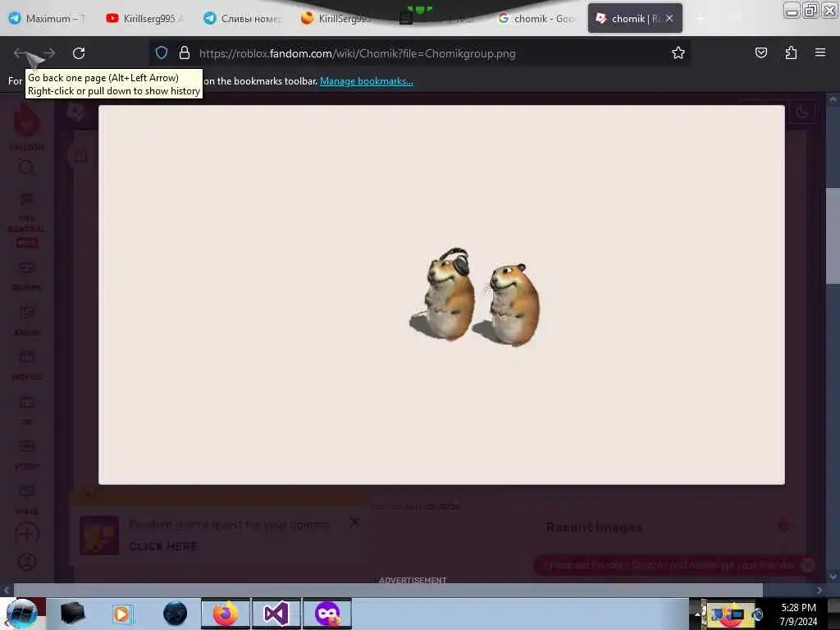The height and width of the screenshot is (630, 840).
Task: Open the sidebar search magnifier
Action: 27,168
